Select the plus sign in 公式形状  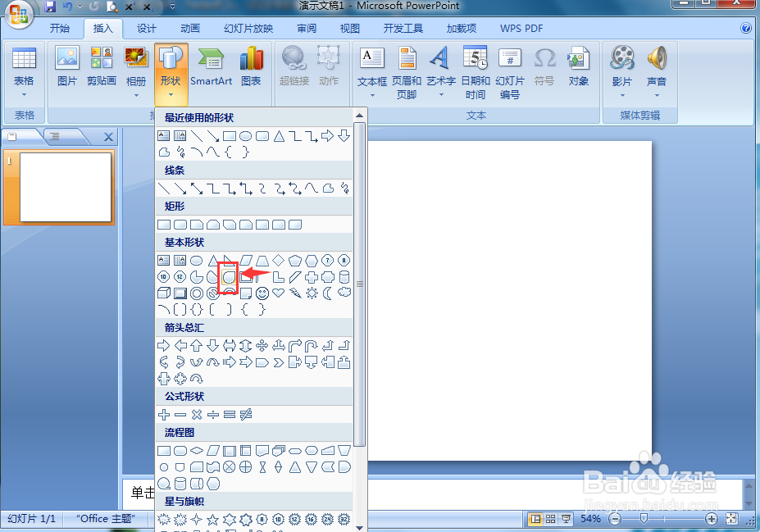tap(164, 415)
